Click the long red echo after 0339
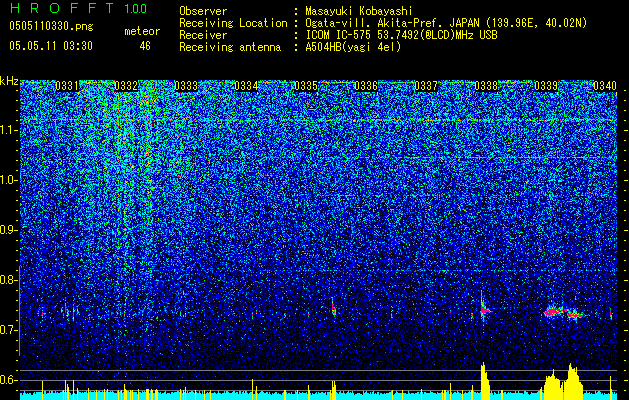 [564, 312]
